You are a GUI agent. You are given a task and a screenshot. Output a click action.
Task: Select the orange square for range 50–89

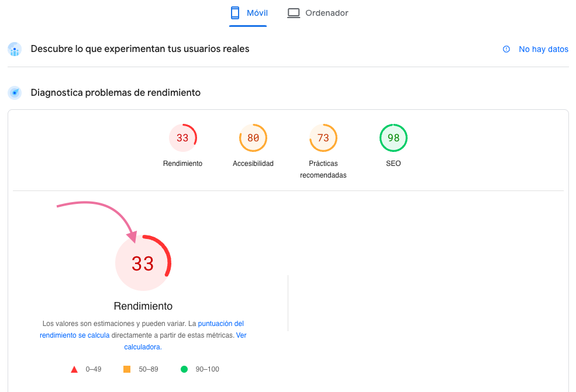(126, 369)
